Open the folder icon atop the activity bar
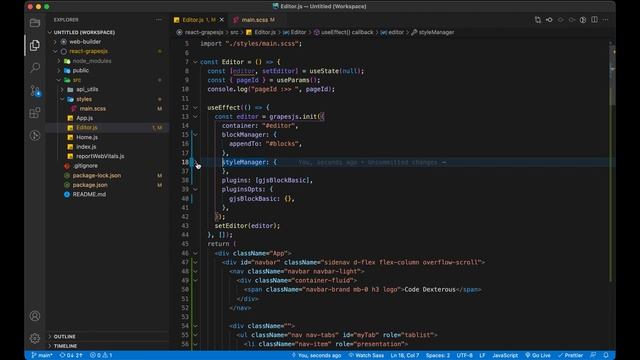The width and height of the screenshot is (640, 360). click(x=35, y=23)
